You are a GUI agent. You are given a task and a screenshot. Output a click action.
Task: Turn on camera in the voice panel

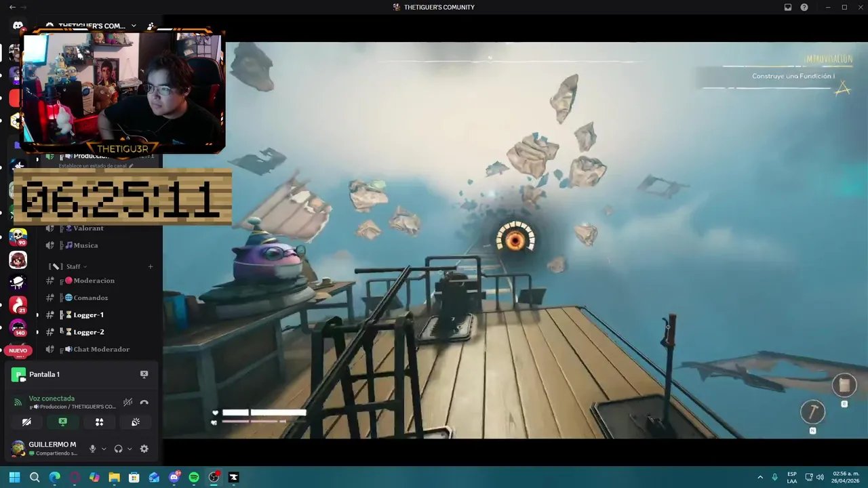click(26, 422)
